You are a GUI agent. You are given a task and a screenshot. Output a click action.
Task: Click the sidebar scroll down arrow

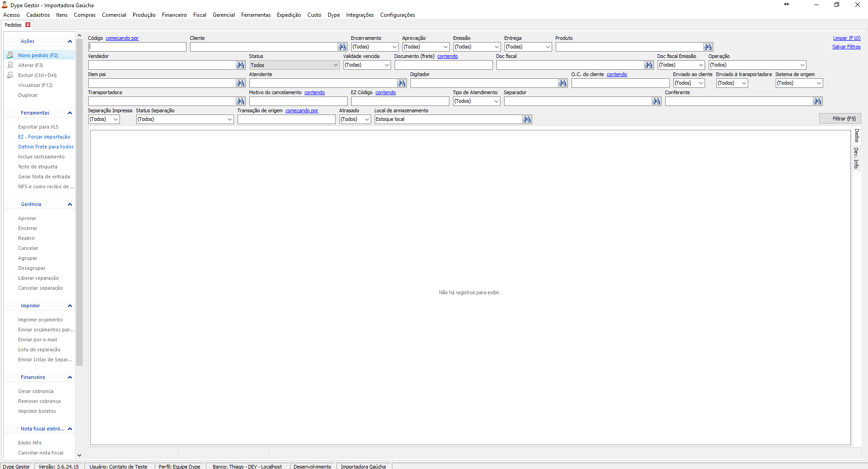[79, 455]
